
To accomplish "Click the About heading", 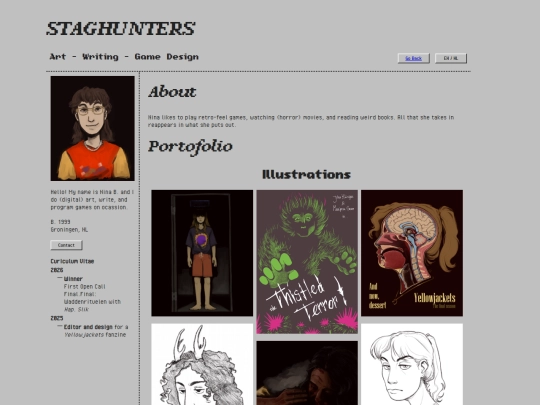I will [172, 92].
